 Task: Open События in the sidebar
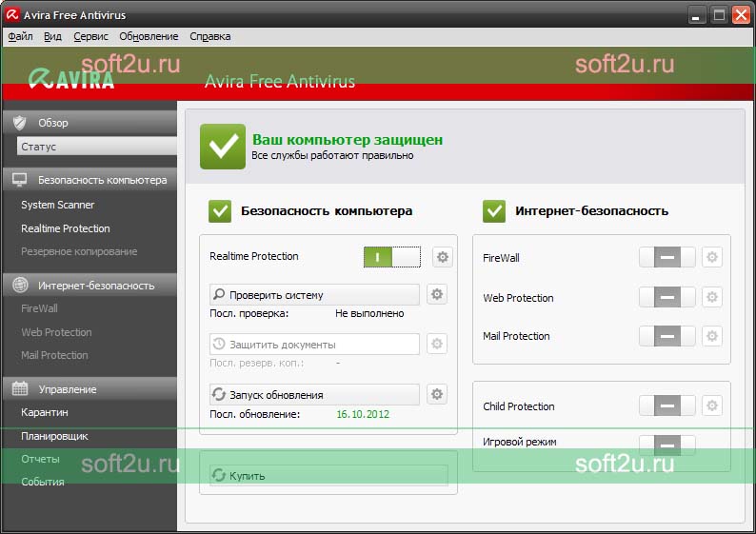[43, 482]
